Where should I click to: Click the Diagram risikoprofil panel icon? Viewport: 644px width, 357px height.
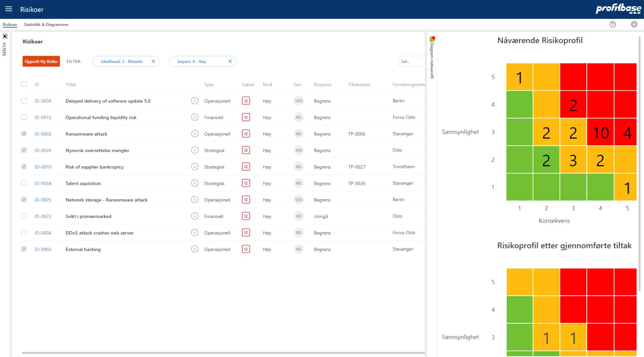(x=432, y=39)
